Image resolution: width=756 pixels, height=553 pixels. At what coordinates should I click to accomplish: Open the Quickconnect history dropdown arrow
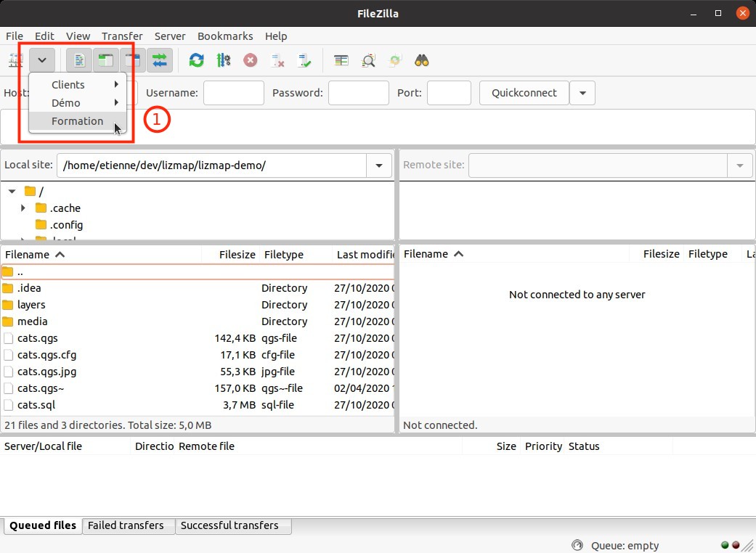pyautogui.click(x=582, y=93)
